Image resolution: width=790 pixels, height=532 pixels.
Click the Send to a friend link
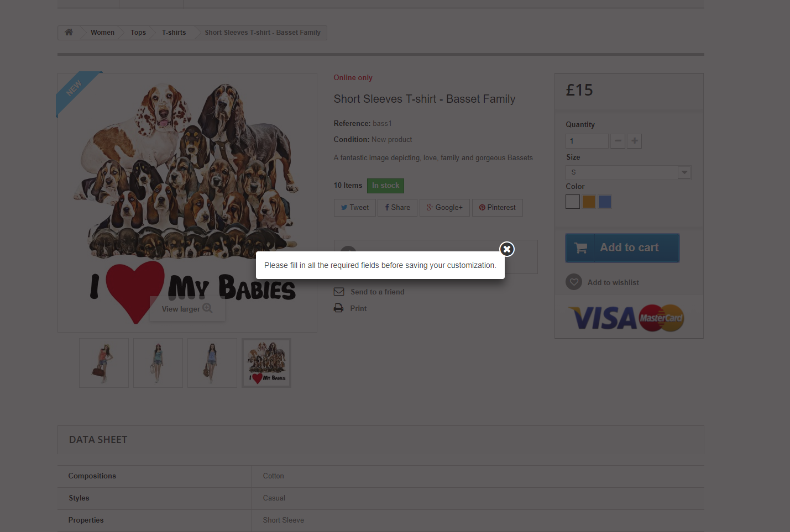[x=378, y=292]
